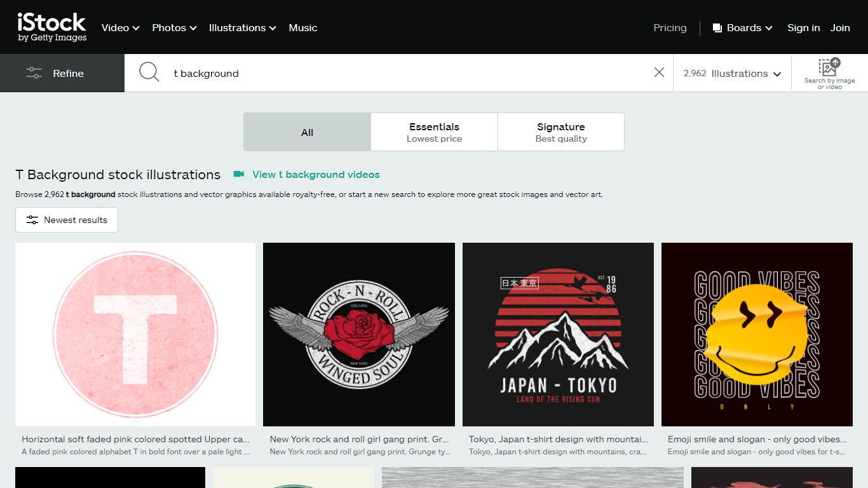Open the Japan - Tokyo illustration thumbnail

coord(558,334)
